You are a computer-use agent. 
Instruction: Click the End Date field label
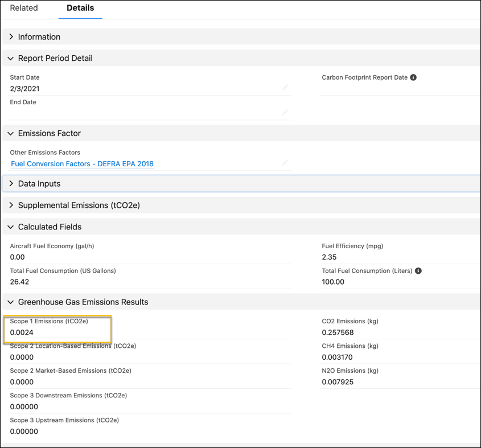(x=23, y=102)
